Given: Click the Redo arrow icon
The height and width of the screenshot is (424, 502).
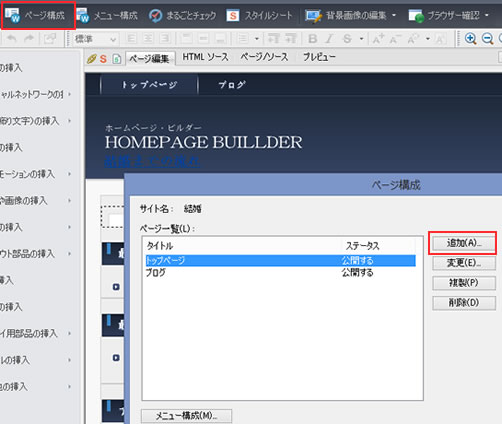Looking at the screenshot, I should pyautogui.click(x=30, y=39).
